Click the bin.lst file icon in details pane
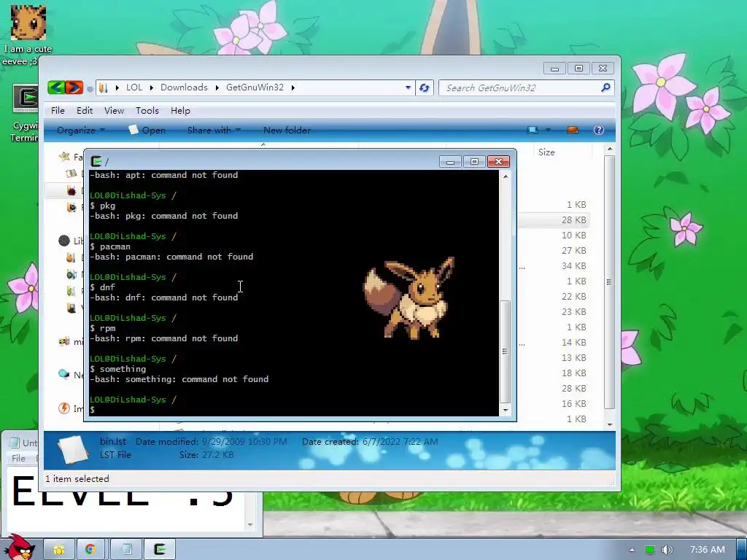This screenshot has height=560, width=747. point(74,449)
